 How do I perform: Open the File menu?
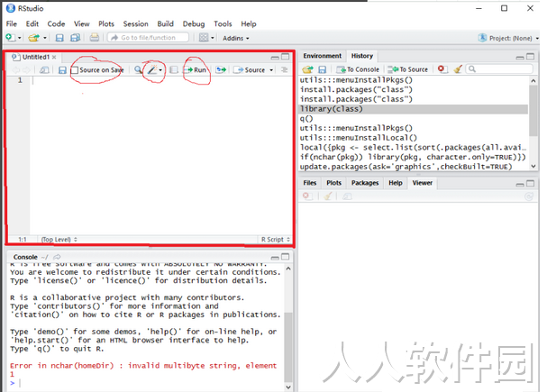(12, 23)
